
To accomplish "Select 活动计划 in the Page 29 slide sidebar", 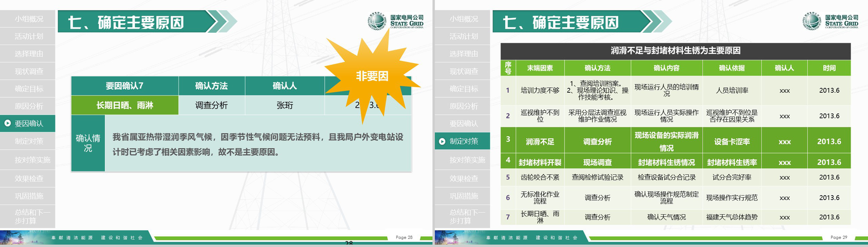I will (462, 36).
